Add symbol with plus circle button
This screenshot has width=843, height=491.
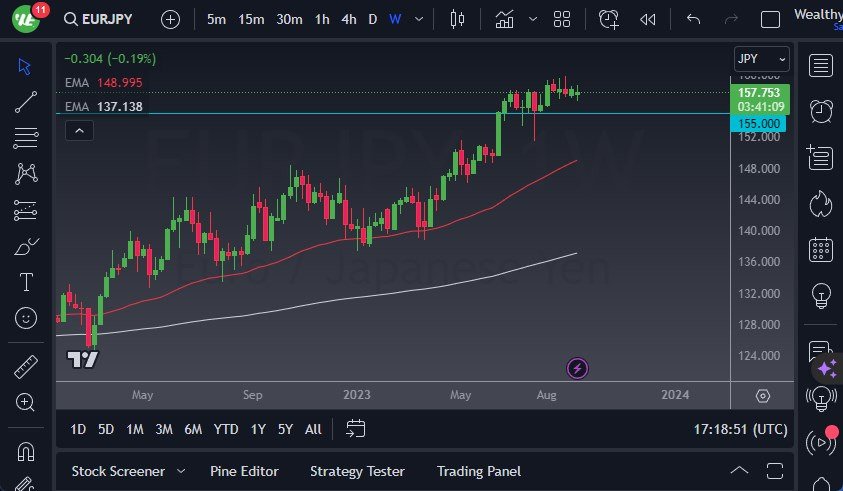click(171, 19)
